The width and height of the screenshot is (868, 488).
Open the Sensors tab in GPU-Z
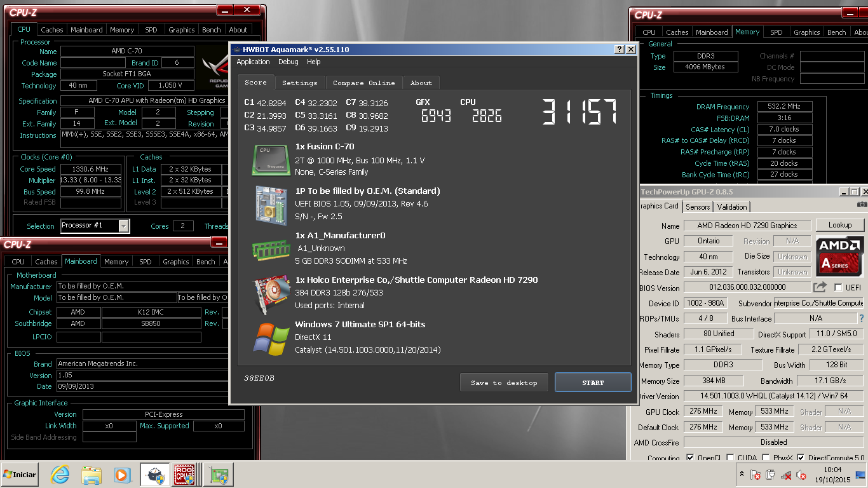pos(698,207)
